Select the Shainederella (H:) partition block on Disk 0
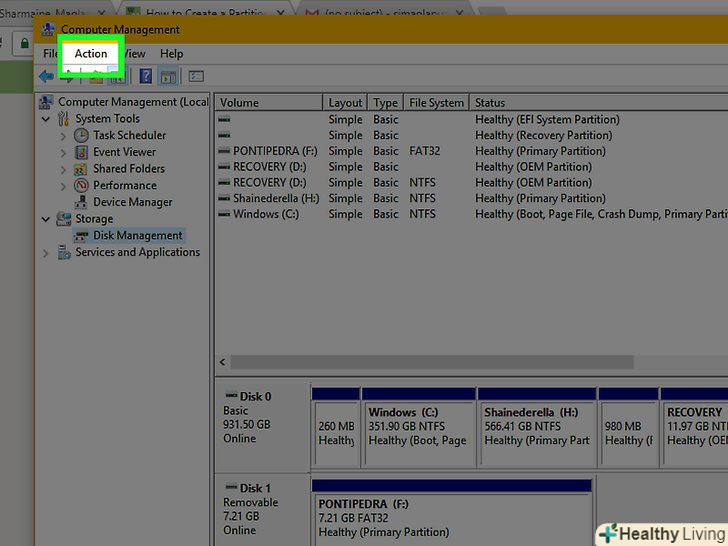Viewport: 728px width, 546px height. pyautogui.click(x=536, y=426)
